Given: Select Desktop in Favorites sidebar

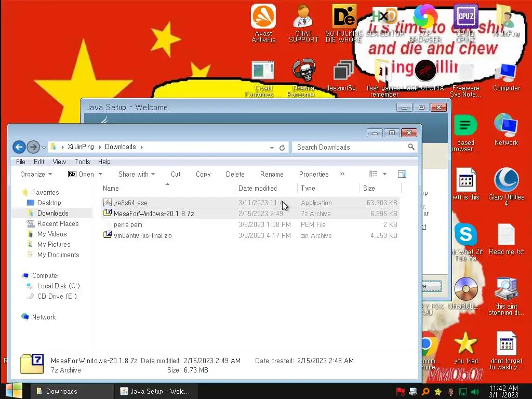Looking at the screenshot, I should click(49, 203).
